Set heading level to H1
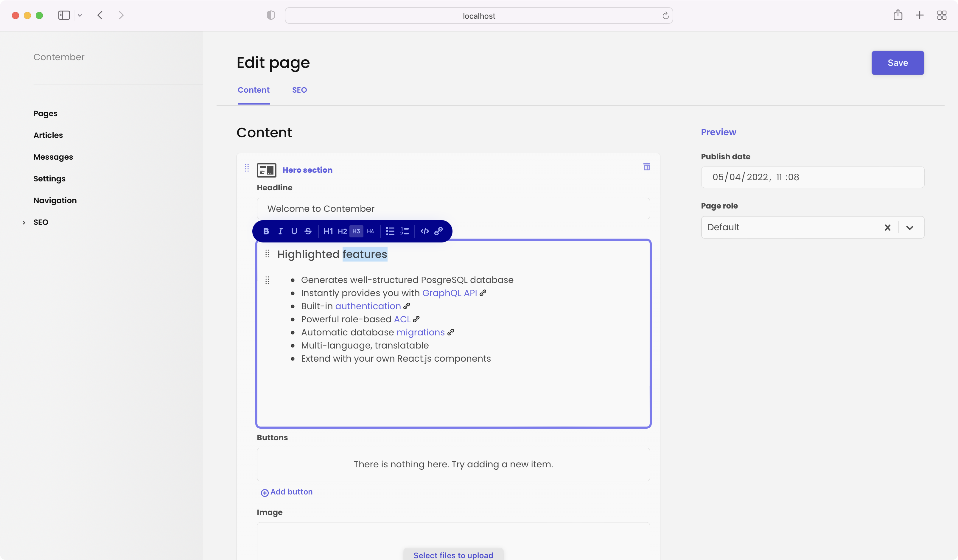 [328, 231]
